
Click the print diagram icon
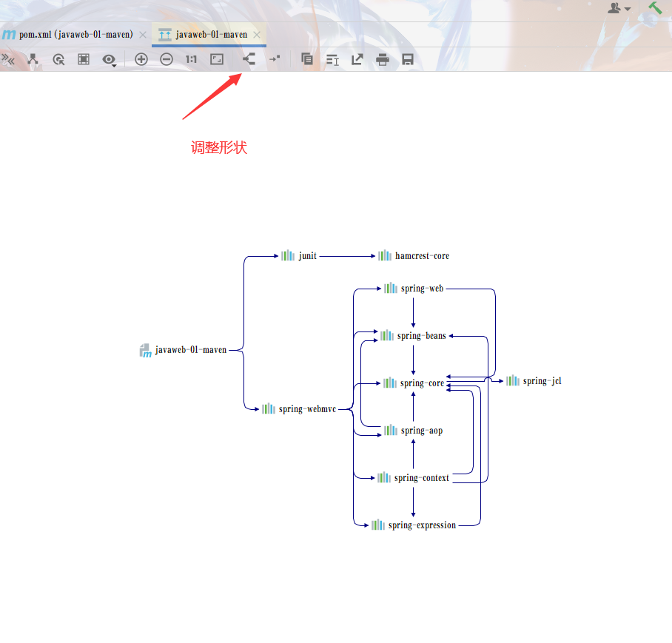pyautogui.click(x=383, y=60)
